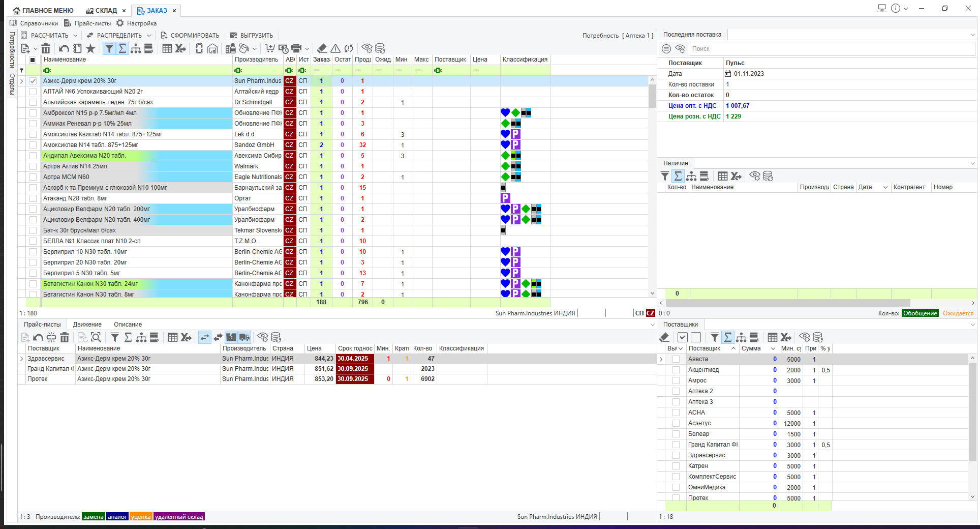980x529 pixels.
Task: Open the Последняя поставка panel dropdown
Action: click(x=972, y=35)
